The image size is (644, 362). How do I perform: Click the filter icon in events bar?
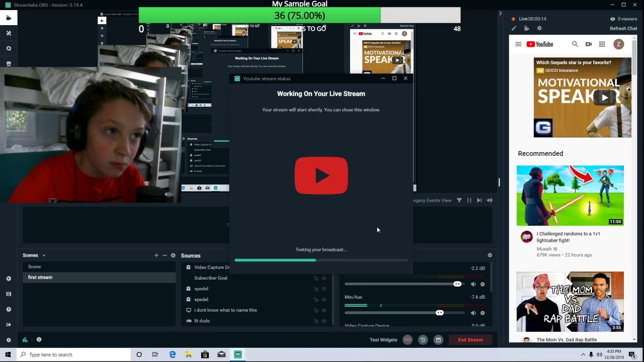tap(459, 200)
